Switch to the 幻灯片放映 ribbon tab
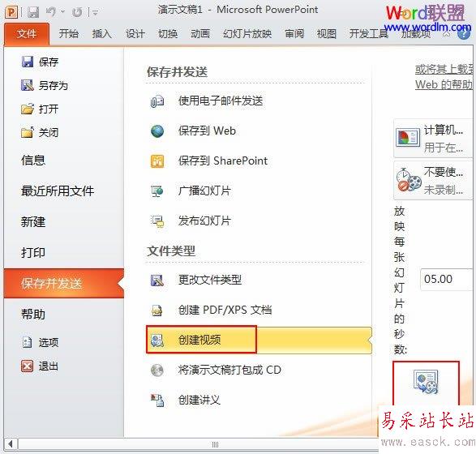 [247, 33]
